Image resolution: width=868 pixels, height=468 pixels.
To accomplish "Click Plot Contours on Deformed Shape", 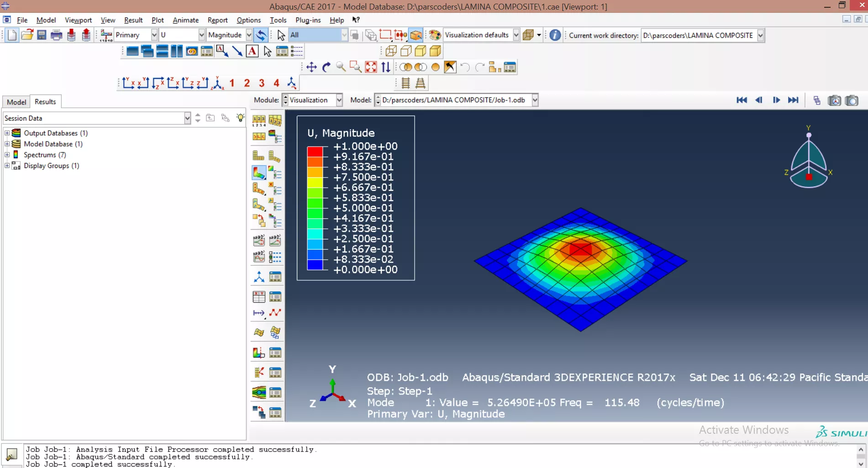I will click(258, 173).
